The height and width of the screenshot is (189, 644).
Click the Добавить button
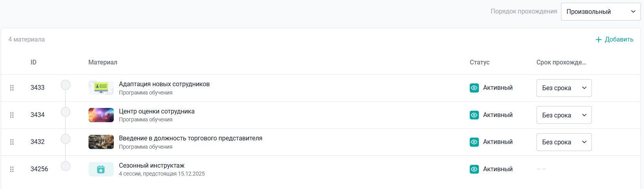pyautogui.click(x=614, y=40)
